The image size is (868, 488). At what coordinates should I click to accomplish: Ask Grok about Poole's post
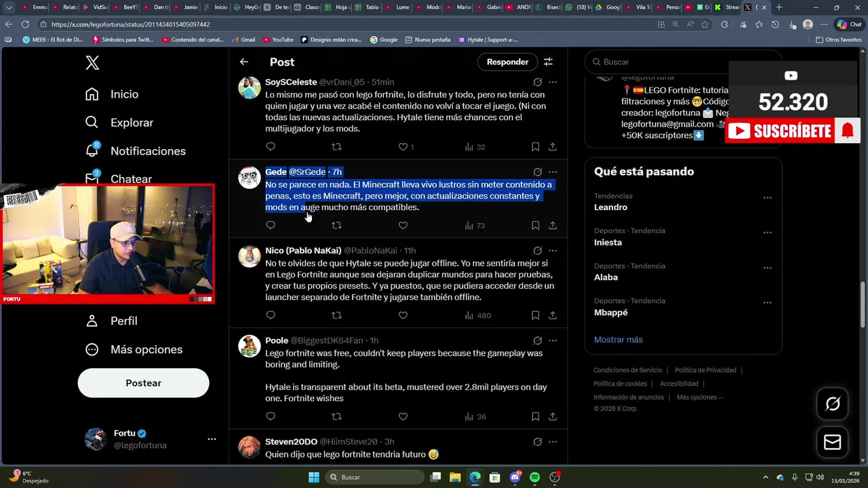pos(537,340)
